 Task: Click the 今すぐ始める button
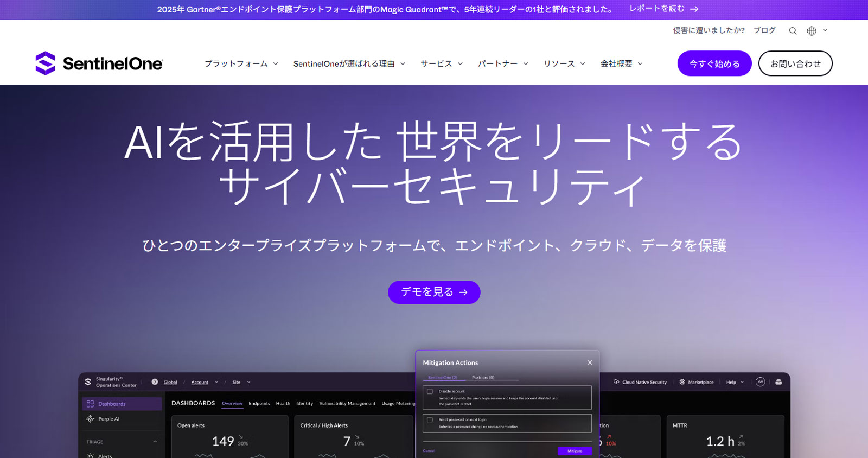pyautogui.click(x=714, y=63)
